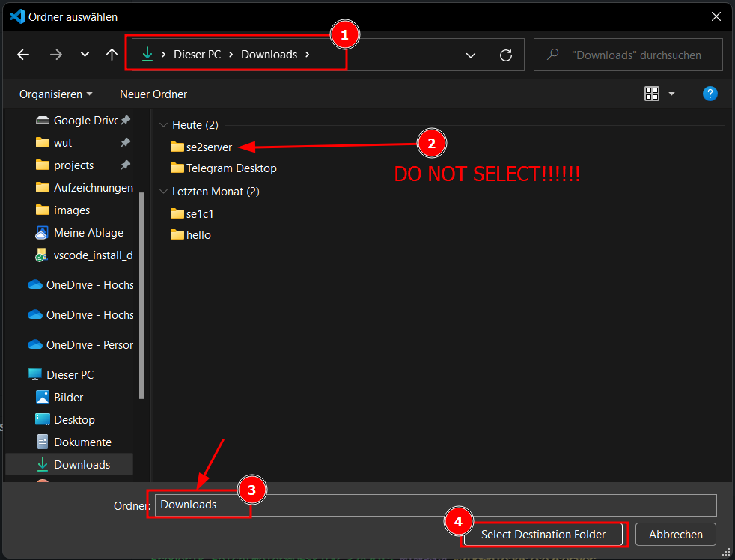Open the Organisieren menu
This screenshot has height=560, width=735.
click(x=56, y=94)
